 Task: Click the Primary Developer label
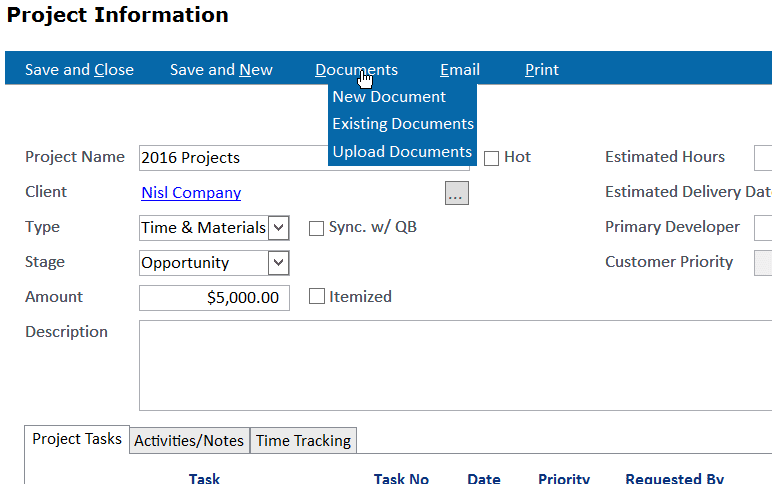point(672,226)
